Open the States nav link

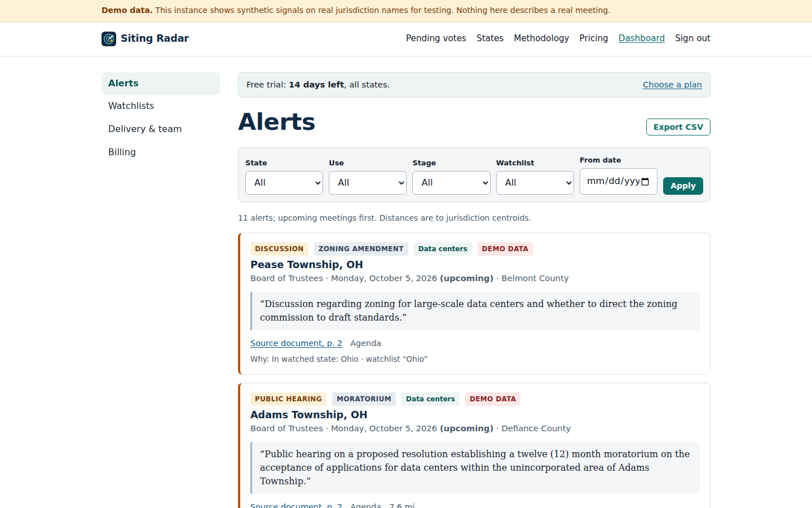[490, 38]
